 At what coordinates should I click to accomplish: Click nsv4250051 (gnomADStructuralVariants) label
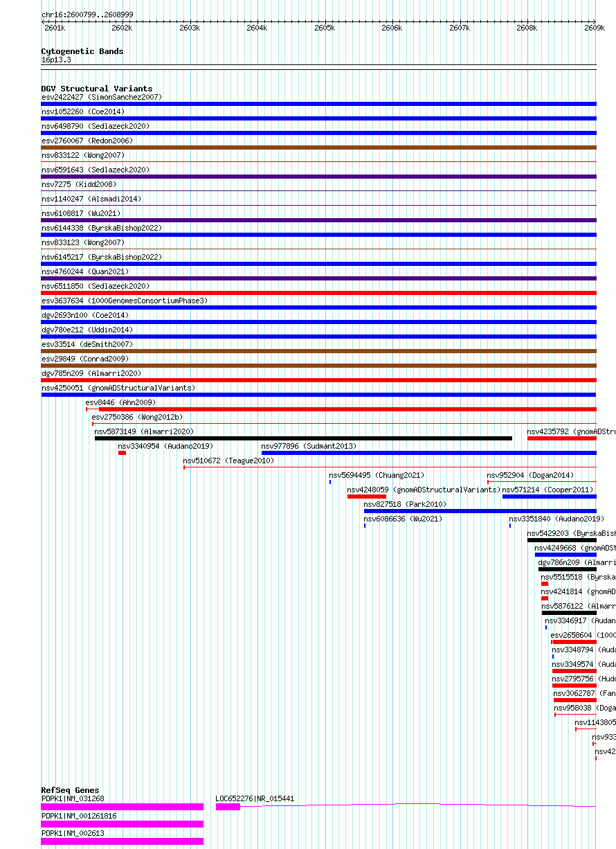118,388
